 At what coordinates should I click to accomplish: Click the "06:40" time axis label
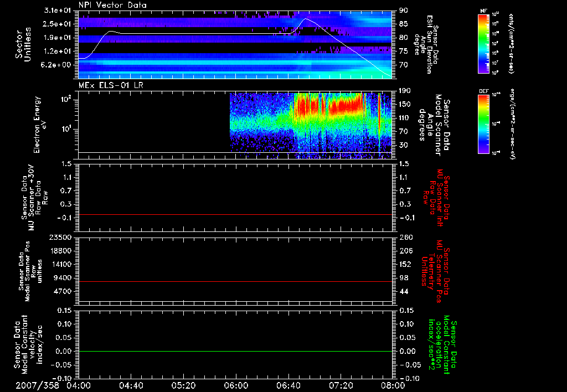coord(288,385)
